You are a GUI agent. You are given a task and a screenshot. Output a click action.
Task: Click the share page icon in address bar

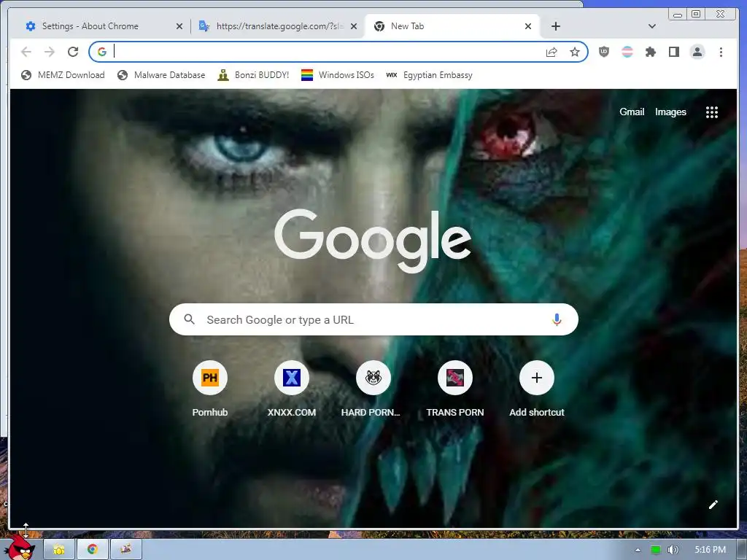pyautogui.click(x=551, y=52)
